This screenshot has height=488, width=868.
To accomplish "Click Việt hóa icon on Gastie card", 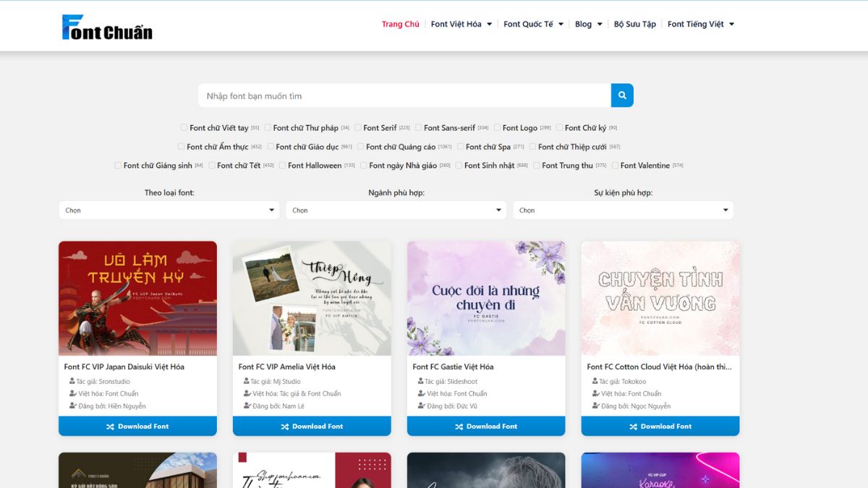I will (421, 393).
